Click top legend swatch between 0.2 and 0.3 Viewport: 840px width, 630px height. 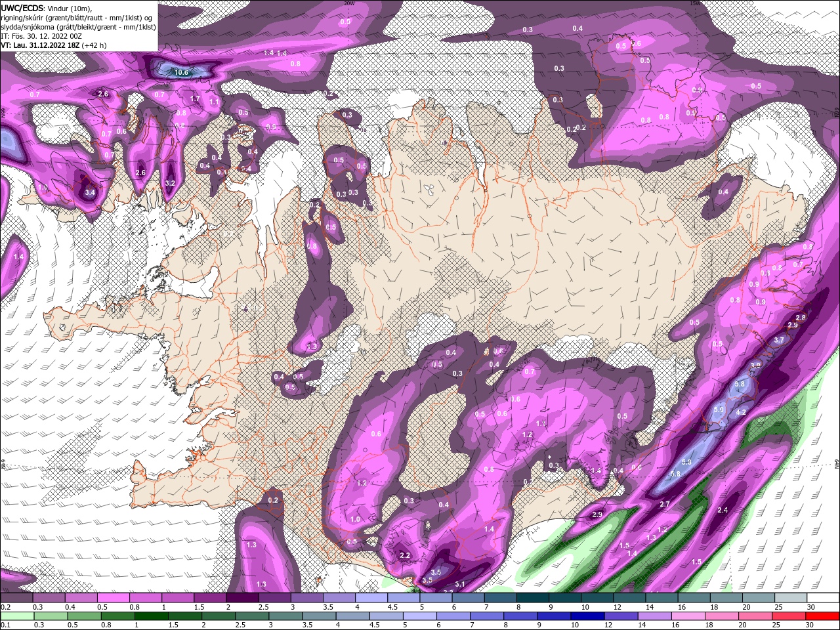16,598
